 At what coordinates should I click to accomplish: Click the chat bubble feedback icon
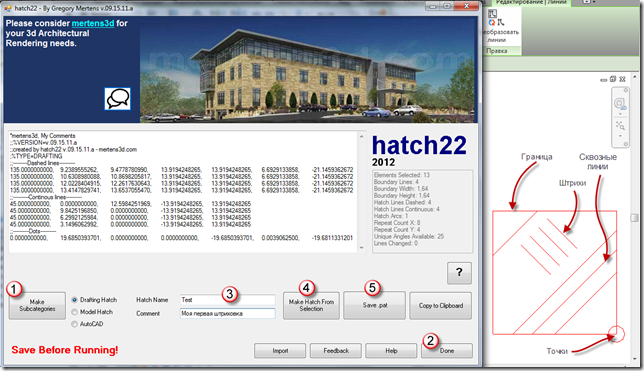[117, 99]
